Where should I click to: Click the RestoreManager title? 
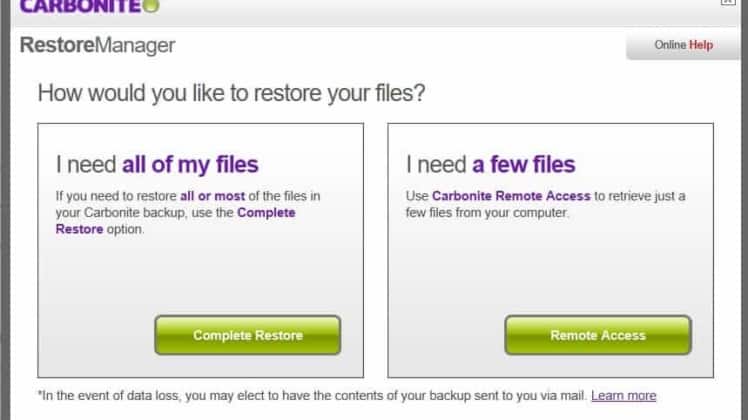[x=97, y=45]
